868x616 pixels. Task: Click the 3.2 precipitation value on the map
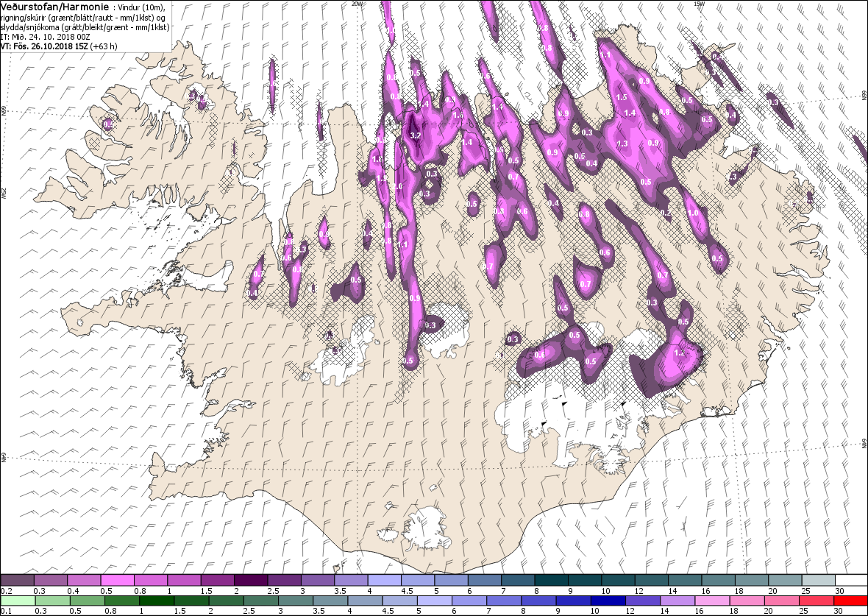coord(416,135)
